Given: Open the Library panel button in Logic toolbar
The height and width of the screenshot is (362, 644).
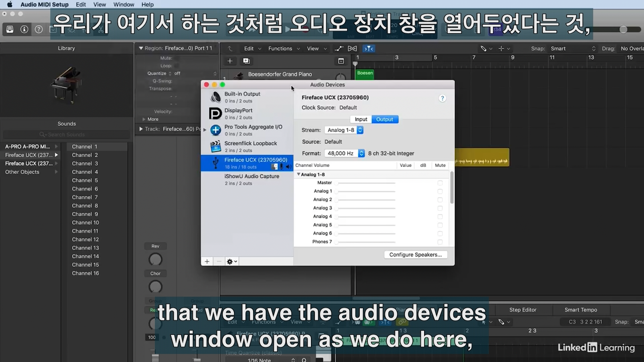Looking at the screenshot, I should pos(10,29).
